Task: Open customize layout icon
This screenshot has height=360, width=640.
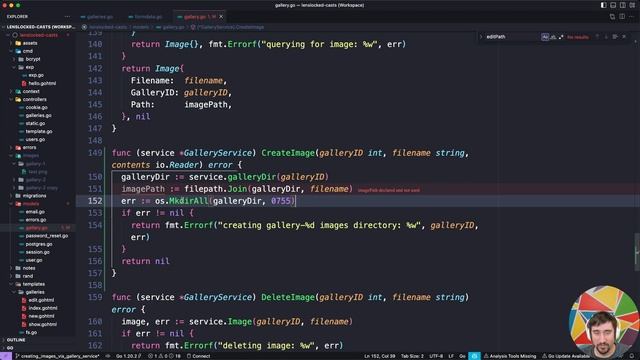Action: tap(632, 5)
